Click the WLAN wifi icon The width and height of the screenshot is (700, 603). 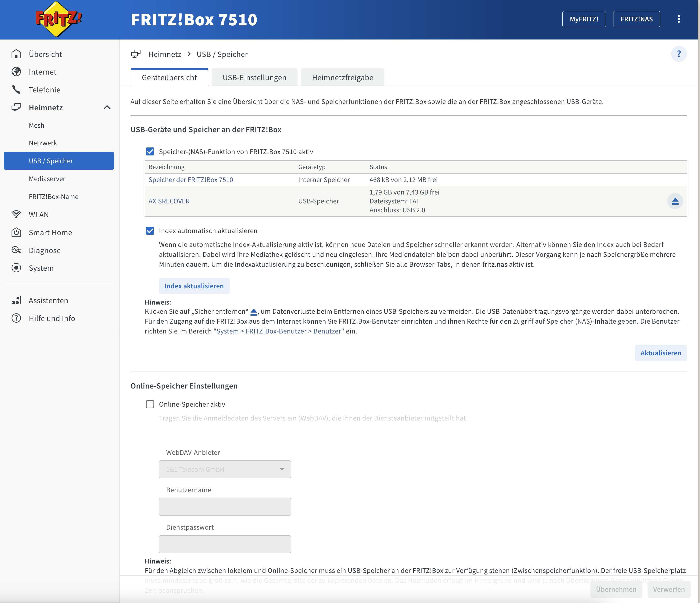[16, 214]
